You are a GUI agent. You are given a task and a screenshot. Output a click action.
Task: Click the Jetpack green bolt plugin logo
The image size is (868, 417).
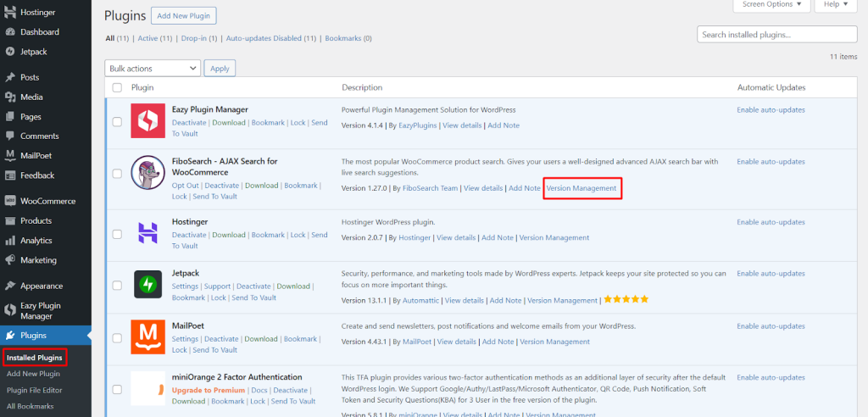(147, 284)
